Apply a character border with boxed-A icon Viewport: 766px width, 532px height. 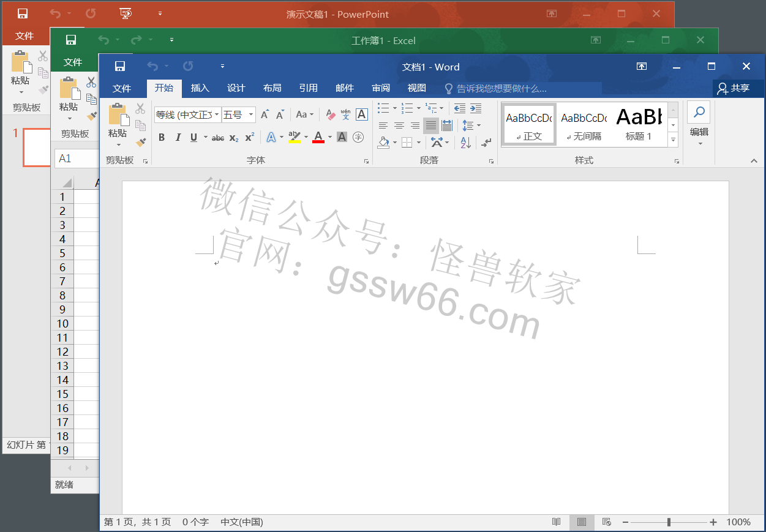click(362, 114)
